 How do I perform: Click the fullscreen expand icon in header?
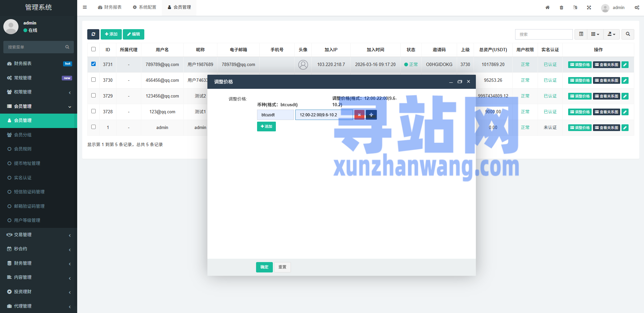click(589, 7)
